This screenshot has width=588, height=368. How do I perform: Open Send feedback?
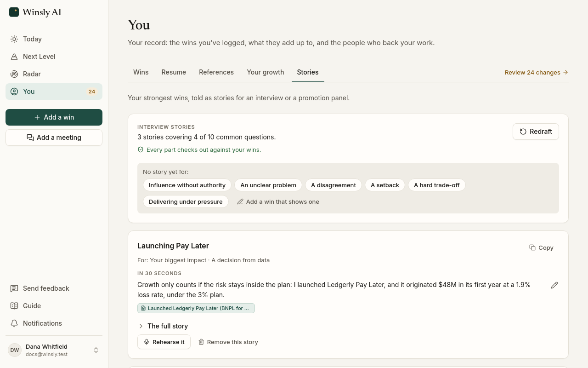tap(54, 288)
